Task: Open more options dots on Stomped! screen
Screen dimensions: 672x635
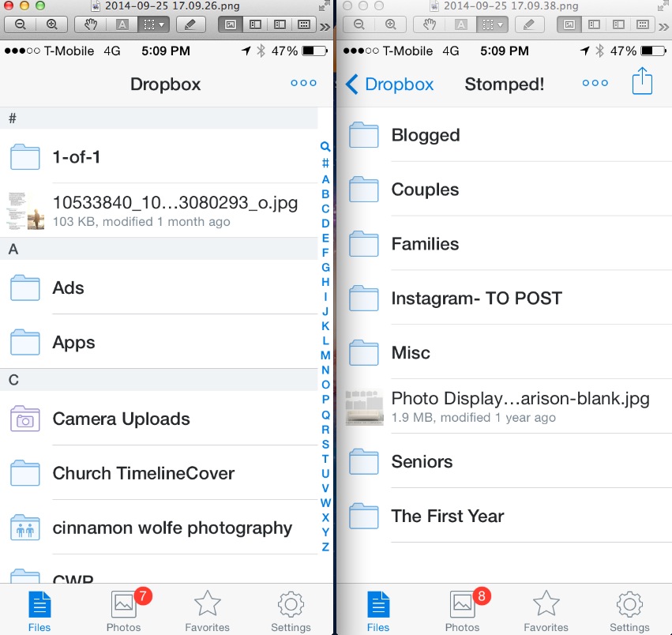Action: (595, 83)
